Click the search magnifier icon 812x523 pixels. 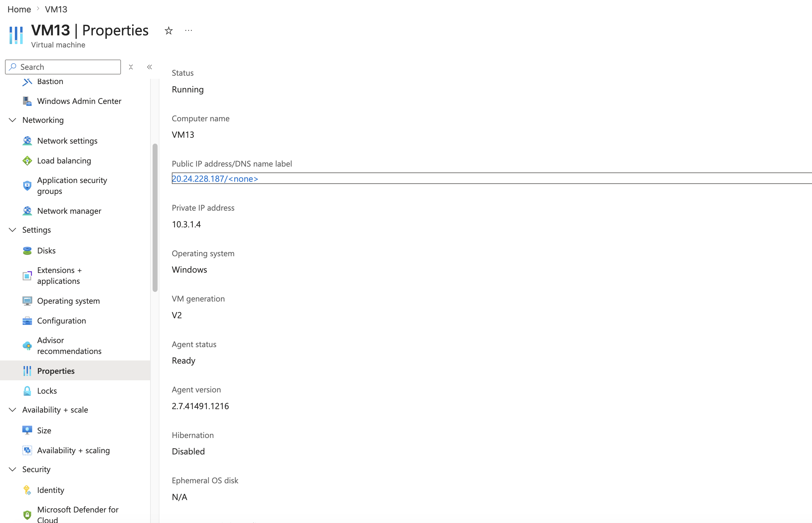coord(13,67)
